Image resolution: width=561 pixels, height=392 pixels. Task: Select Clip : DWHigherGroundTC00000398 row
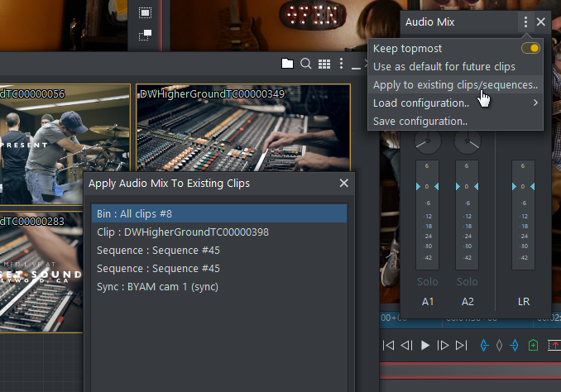(219, 232)
